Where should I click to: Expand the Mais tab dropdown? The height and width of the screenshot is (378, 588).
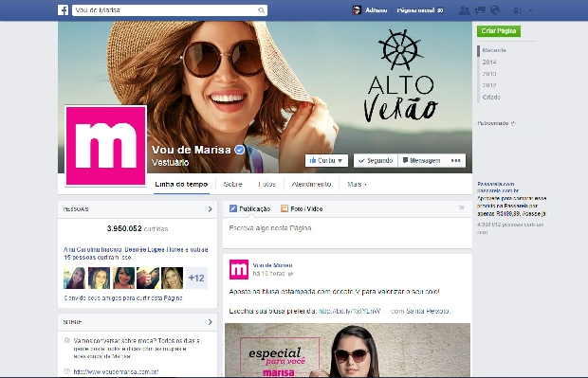357,185
